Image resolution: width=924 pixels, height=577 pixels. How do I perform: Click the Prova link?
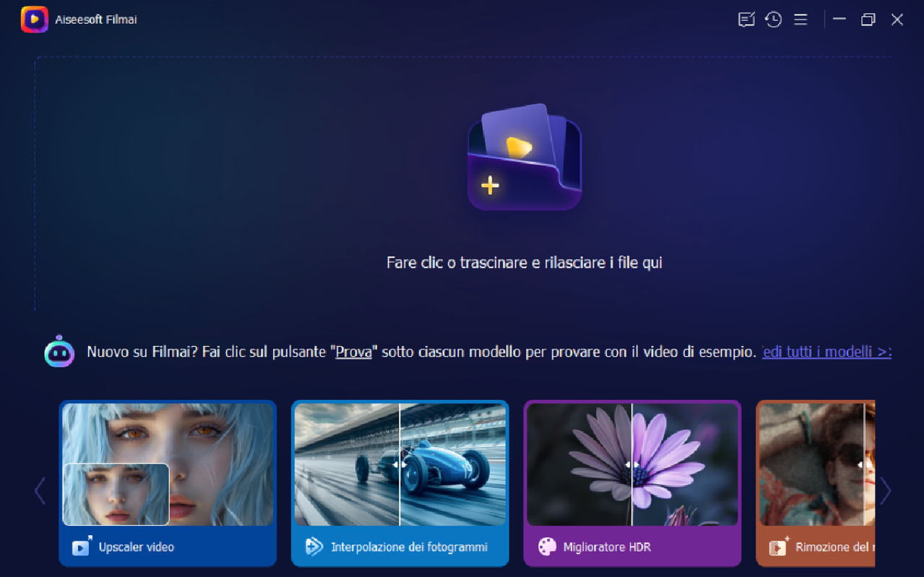pos(354,352)
